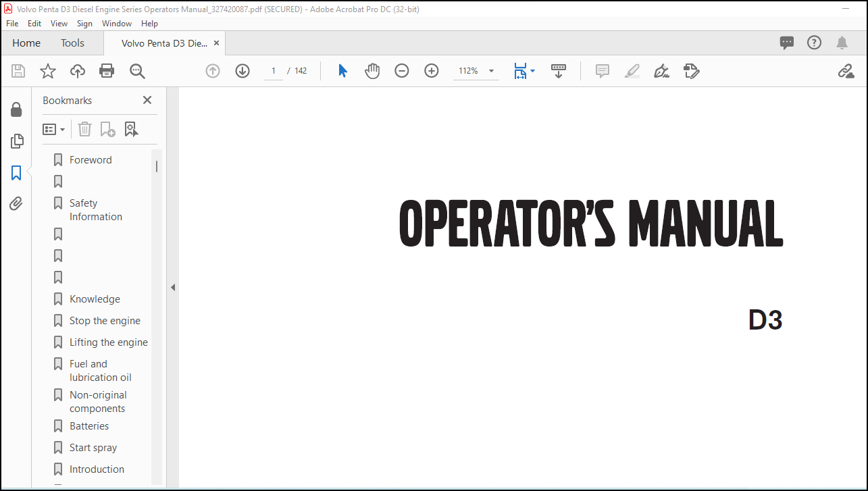Open the Stamp and edit tool icon
The width and height of the screenshot is (868, 491).
click(x=691, y=71)
